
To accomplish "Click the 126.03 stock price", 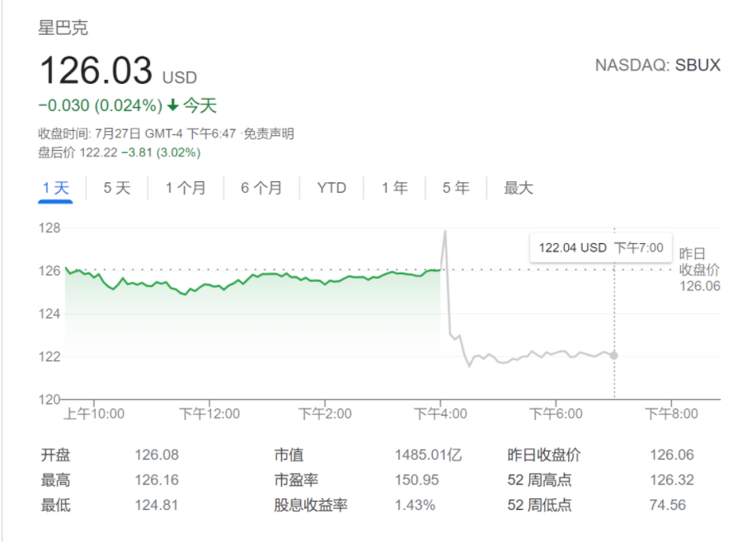I will [x=96, y=70].
